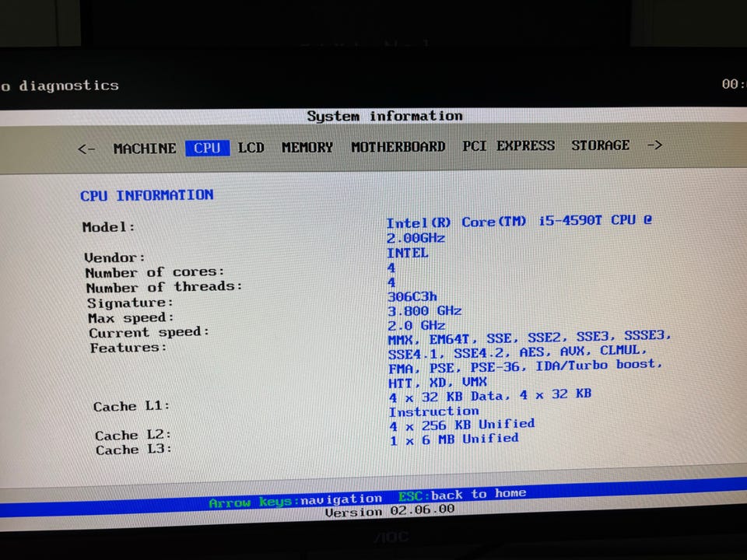This screenshot has width=747, height=560.
Task: Click the Features label
Action: click(x=128, y=348)
